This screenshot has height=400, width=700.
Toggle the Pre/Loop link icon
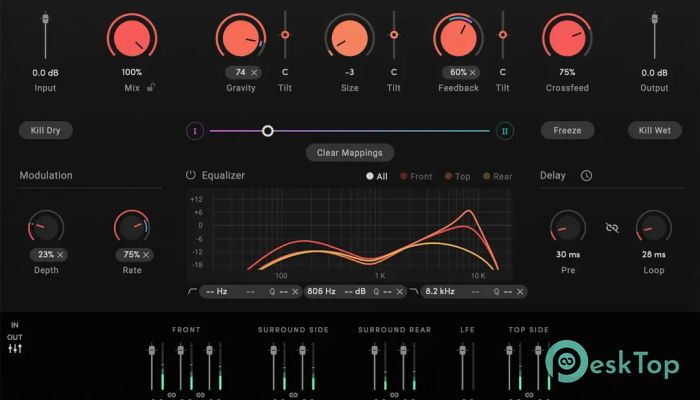point(612,228)
